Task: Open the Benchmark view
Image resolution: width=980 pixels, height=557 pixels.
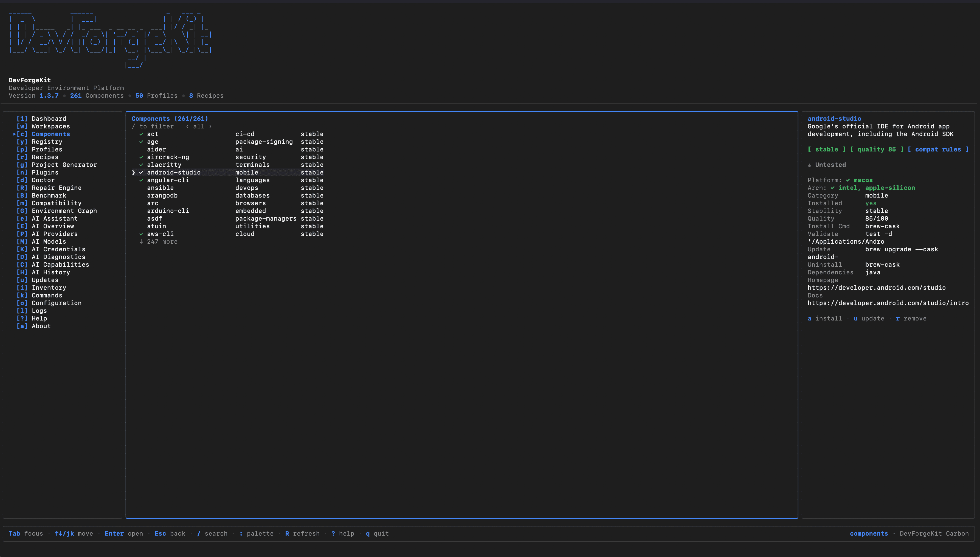Action: tap(41, 195)
